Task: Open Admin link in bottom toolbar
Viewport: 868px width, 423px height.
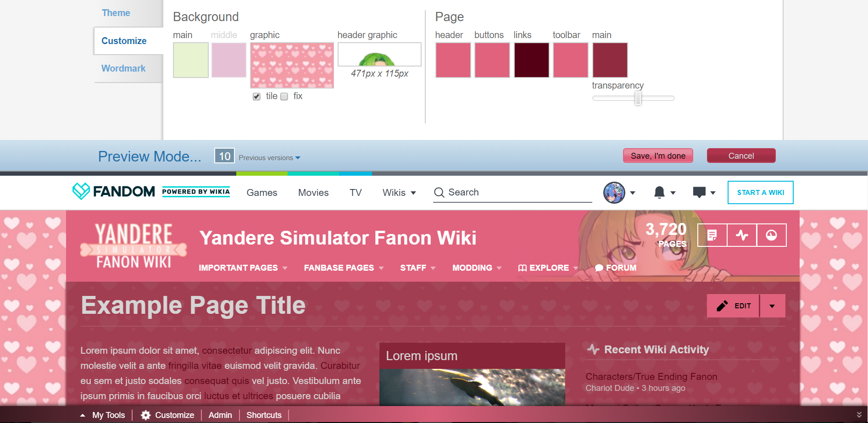Action: coord(220,415)
